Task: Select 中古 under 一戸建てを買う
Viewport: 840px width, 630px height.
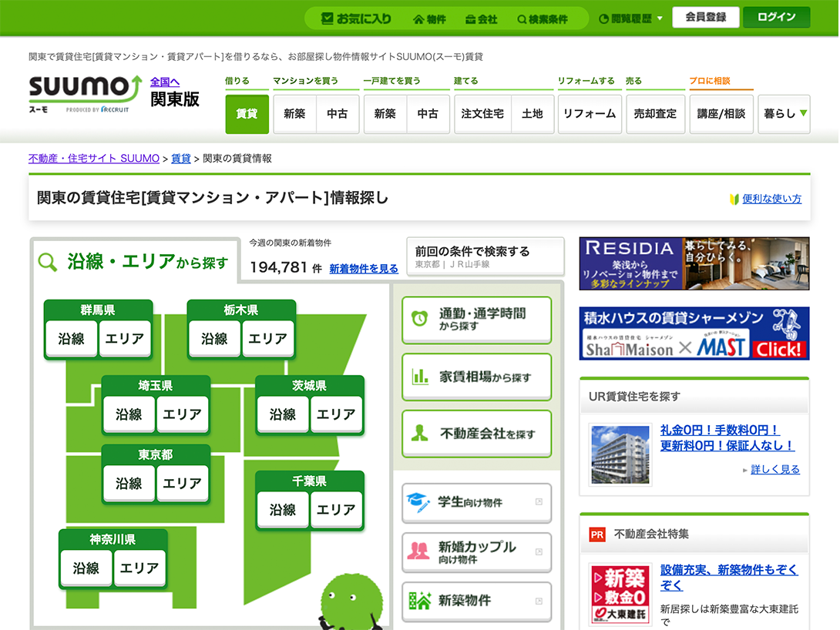Action: pos(428,114)
